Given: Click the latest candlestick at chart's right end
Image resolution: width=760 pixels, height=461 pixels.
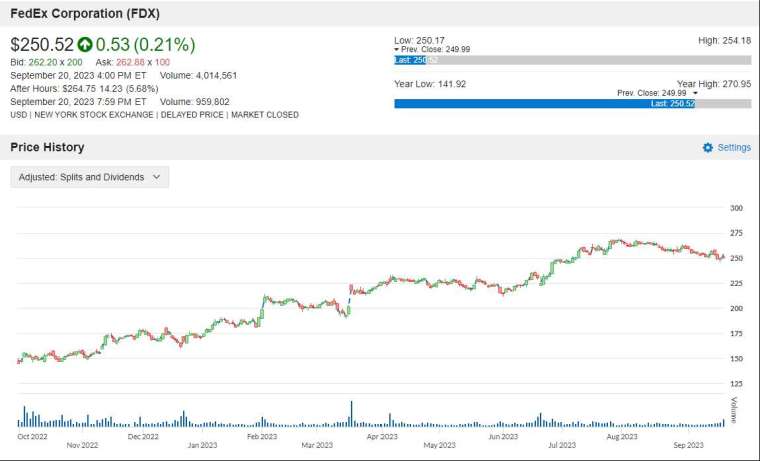Looking at the screenshot, I should [723, 256].
